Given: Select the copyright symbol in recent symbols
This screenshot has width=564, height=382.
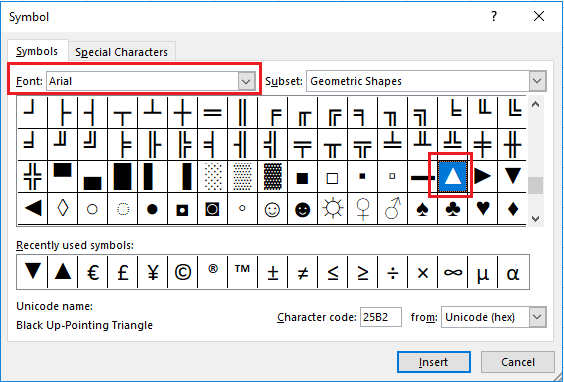Looking at the screenshot, I should click(x=183, y=272).
